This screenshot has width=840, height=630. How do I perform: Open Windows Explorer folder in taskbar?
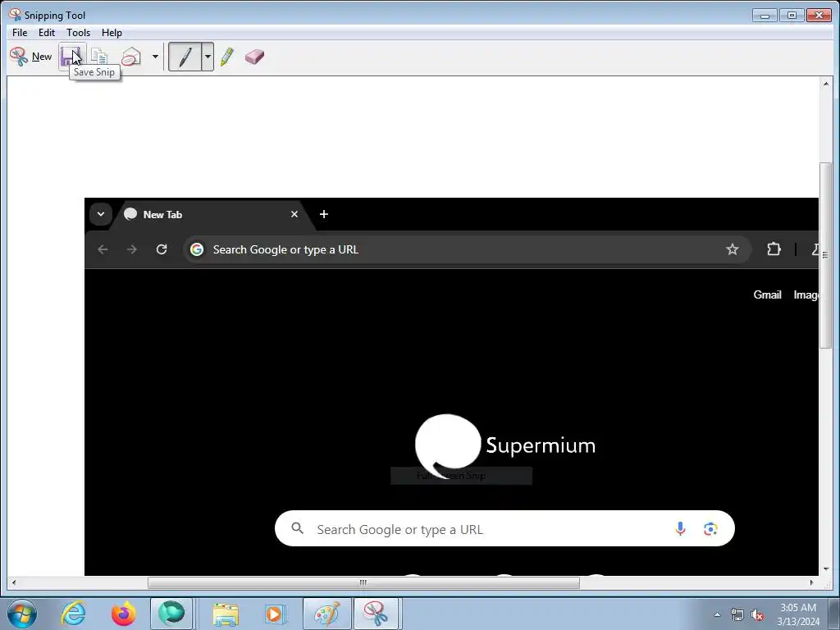click(x=226, y=614)
